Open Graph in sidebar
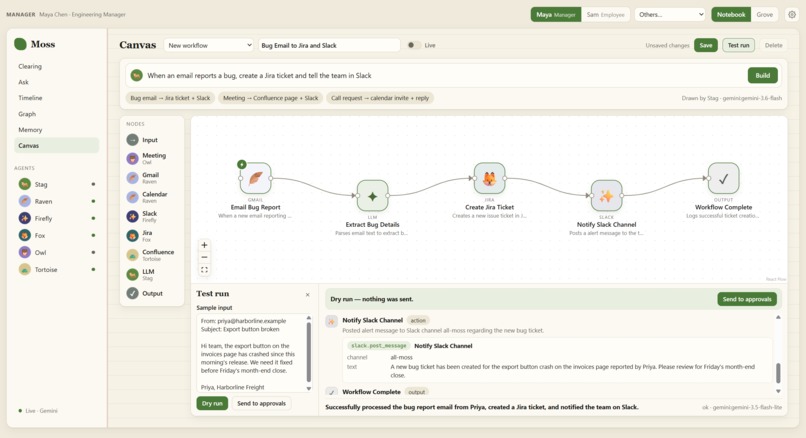The width and height of the screenshot is (806, 438). click(x=57, y=114)
